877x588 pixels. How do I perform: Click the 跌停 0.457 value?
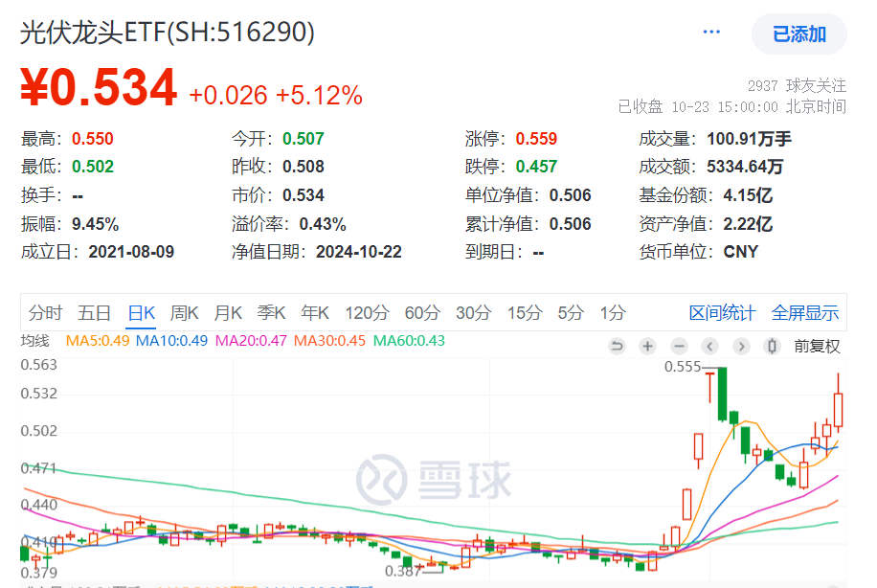click(536, 167)
